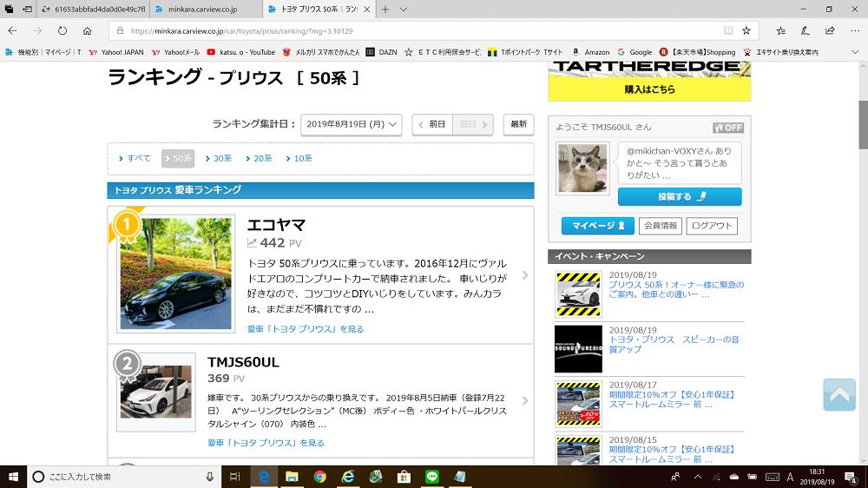Open the Yahoo!メール bookmark
This screenshot has height=488, width=868.
[x=175, y=52]
